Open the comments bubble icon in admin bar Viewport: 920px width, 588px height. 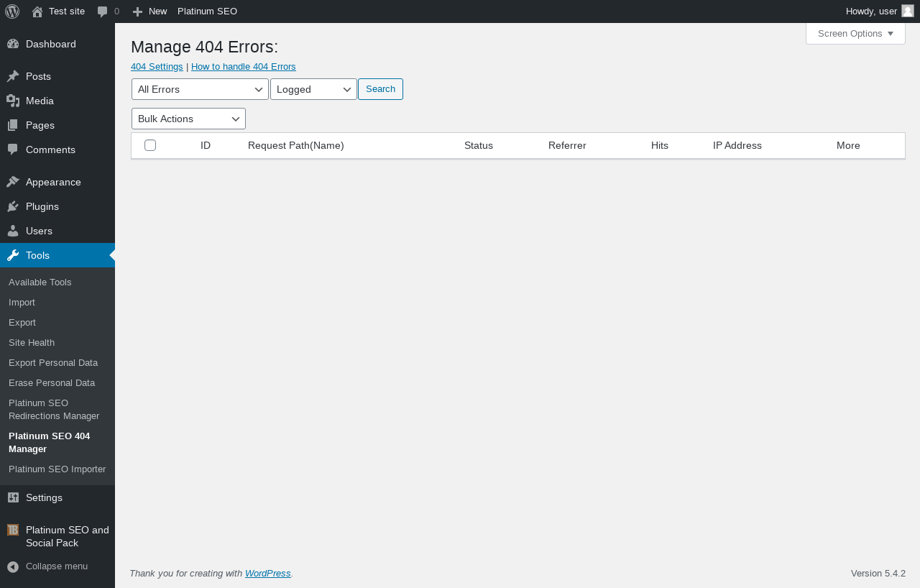(x=103, y=12)
